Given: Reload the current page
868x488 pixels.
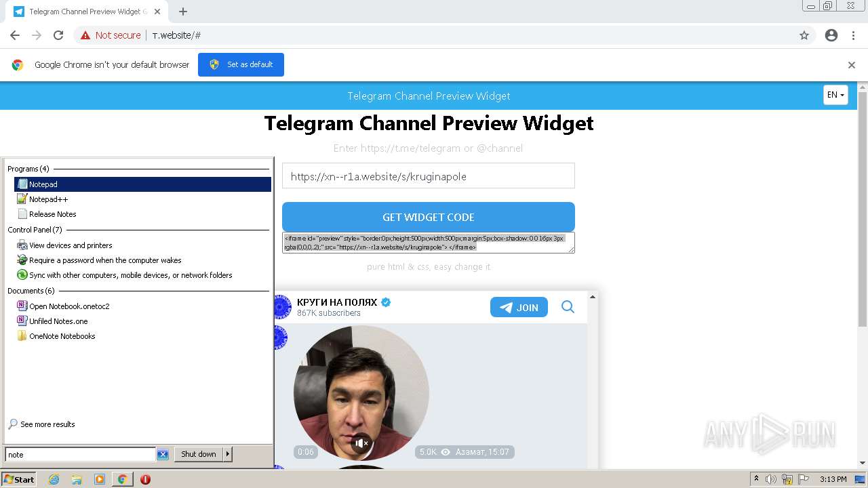Looking at the screenshot, I should [x=58, y=35].
